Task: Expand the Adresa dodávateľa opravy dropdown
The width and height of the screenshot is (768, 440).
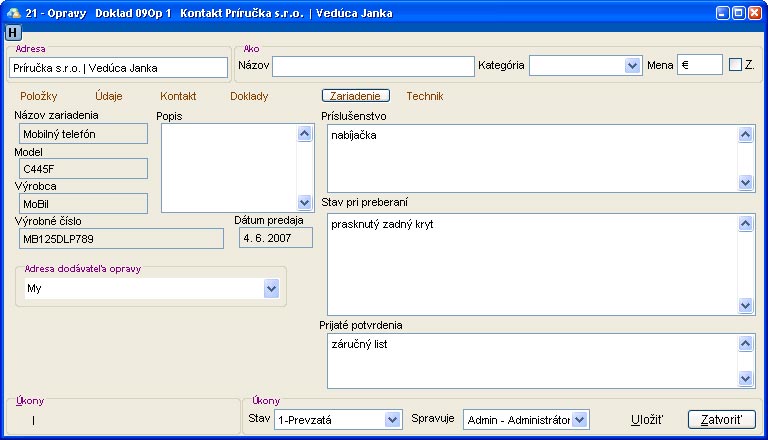Action: point(271,288)
